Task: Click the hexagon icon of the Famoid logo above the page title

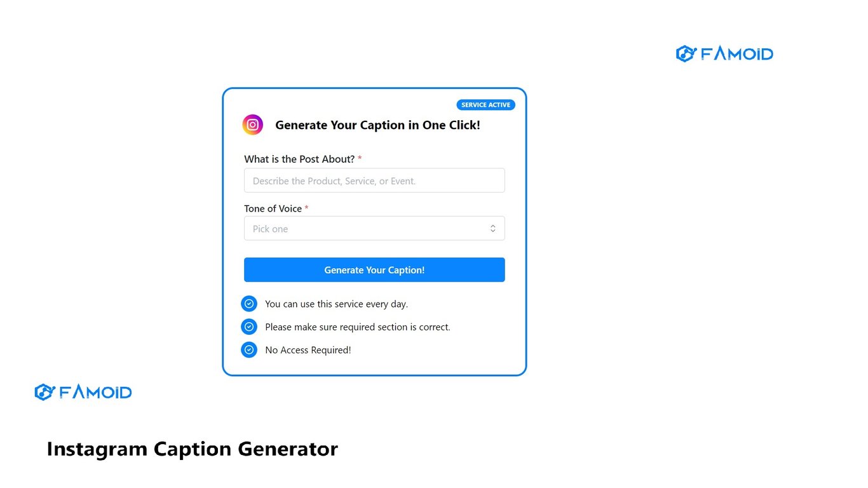Action: pos(44,392)
